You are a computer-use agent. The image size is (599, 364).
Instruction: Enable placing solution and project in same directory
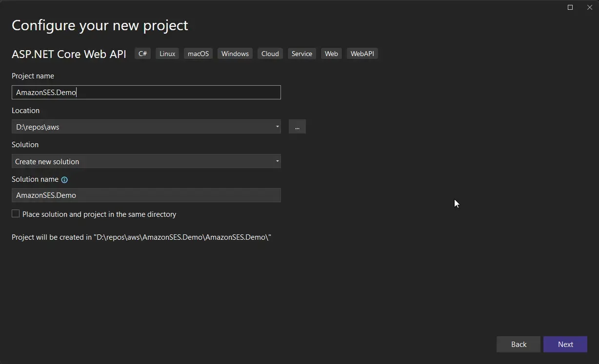(x=15, y=213)
